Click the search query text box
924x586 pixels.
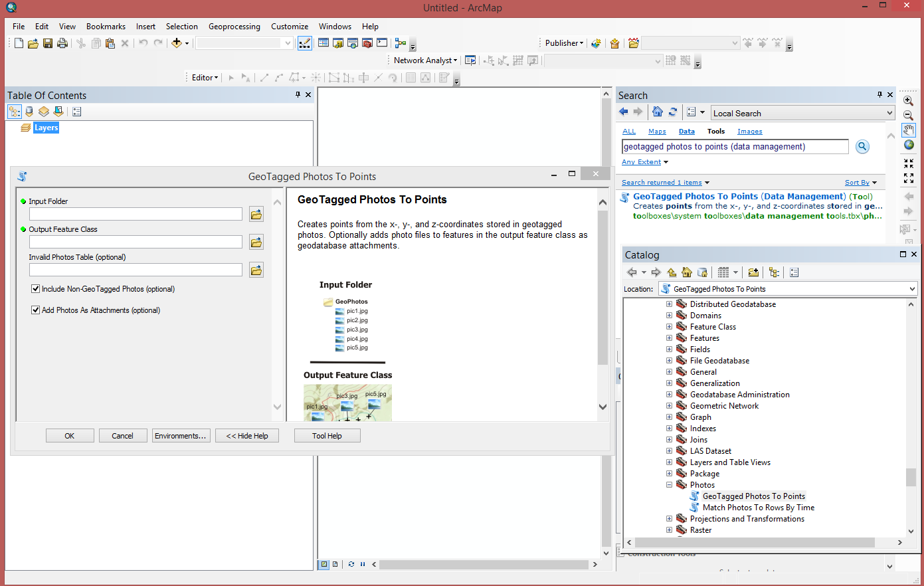pos(735,147)
